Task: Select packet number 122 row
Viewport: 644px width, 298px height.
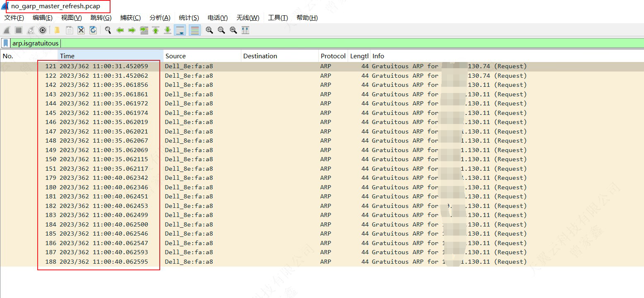Action: [x=322, y=76]
